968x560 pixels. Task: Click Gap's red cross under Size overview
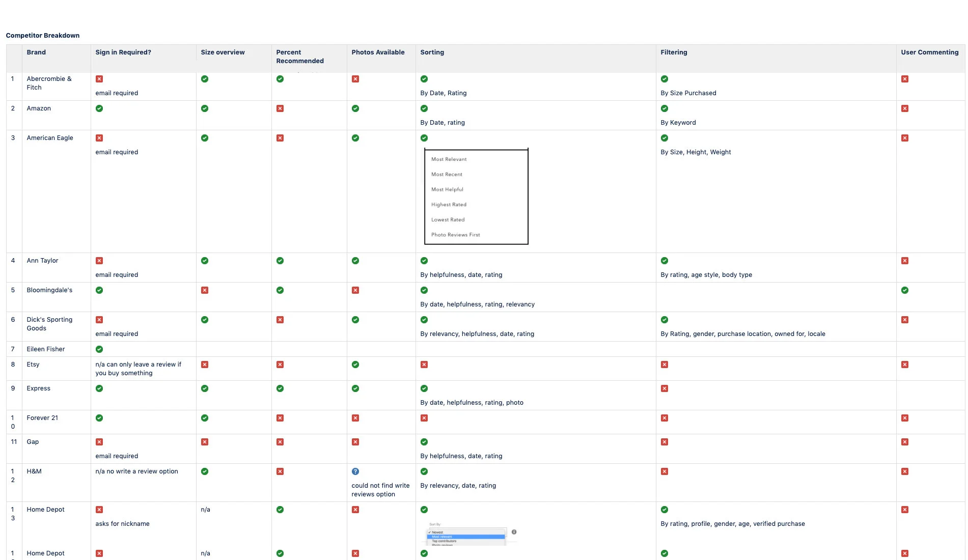coord(205,442)
